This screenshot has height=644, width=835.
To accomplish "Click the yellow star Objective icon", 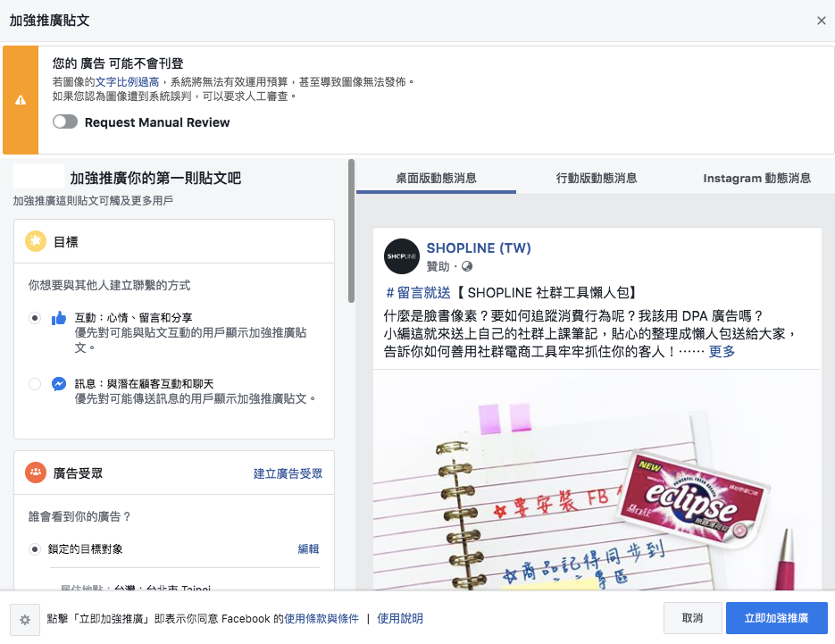I will [x=36, y=241].
